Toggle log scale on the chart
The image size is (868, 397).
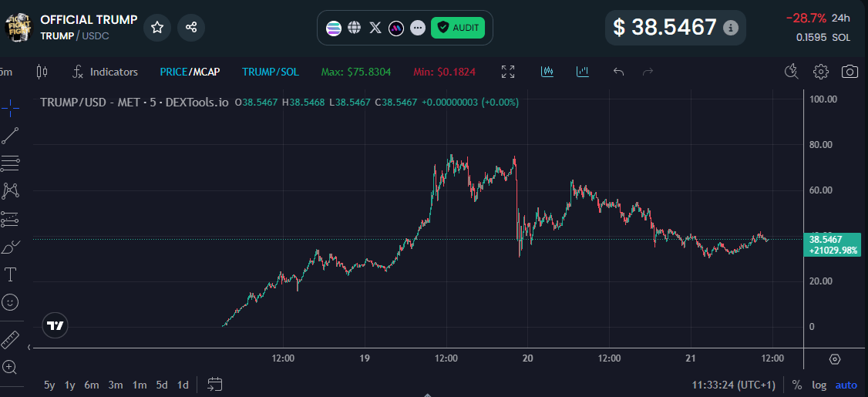tap(819, 385)
